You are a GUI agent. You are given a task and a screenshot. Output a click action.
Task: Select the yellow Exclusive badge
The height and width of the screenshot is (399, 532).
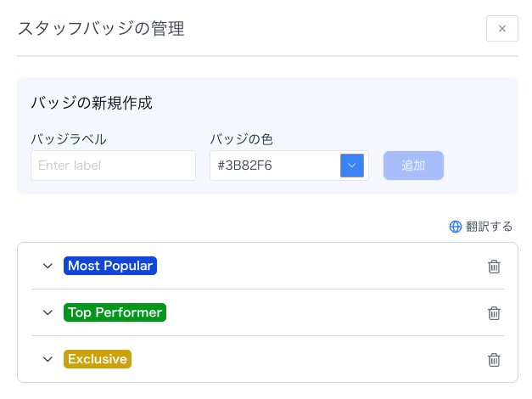[98, 359]
